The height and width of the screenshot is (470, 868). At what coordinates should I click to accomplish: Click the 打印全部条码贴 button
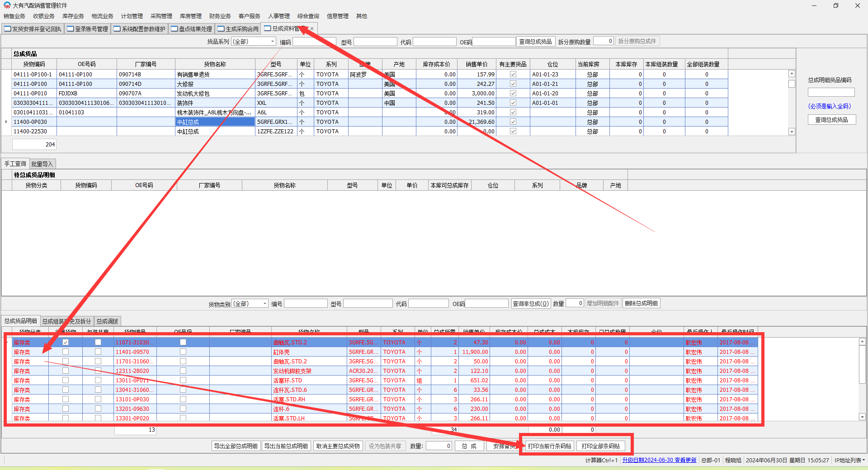click(x=601, y=446)
